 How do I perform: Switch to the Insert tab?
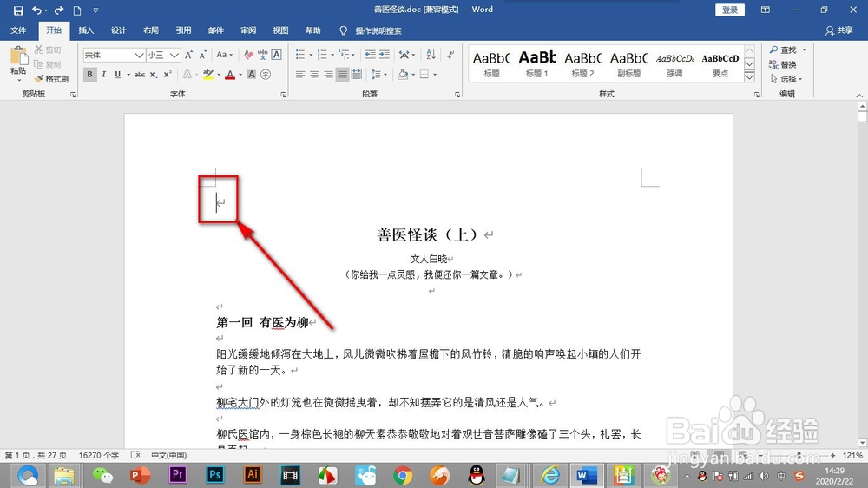click(x=86, y=30)
